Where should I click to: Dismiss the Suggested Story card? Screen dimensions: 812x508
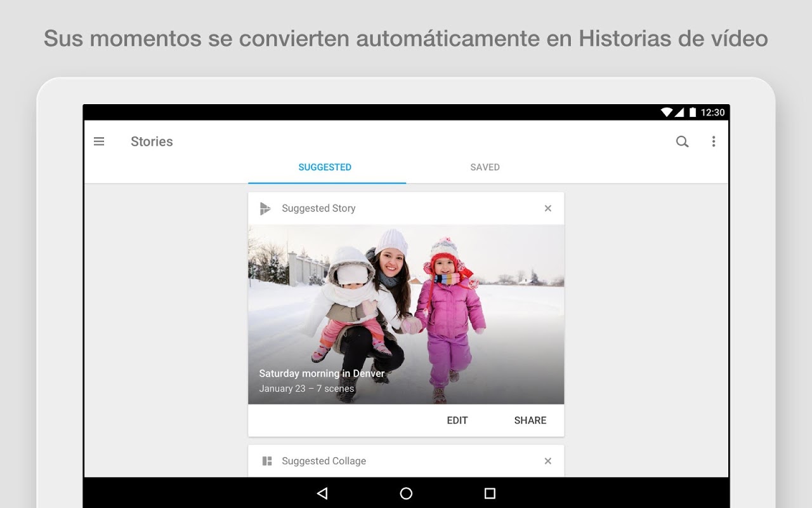[548, 208]
